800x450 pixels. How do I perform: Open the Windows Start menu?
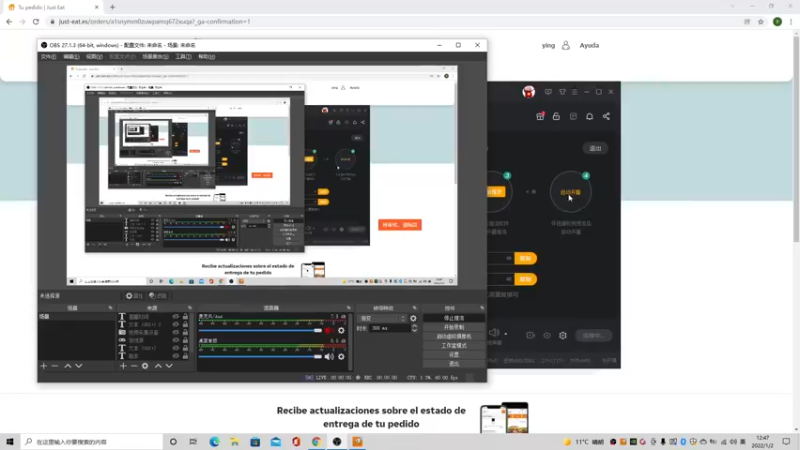[x=10, y=442]
